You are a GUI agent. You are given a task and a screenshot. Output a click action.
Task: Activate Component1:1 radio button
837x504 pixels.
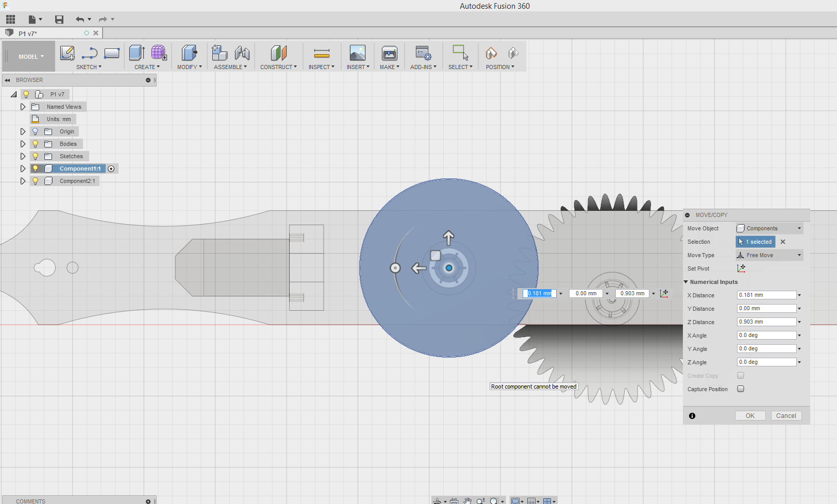coord(111,169)
